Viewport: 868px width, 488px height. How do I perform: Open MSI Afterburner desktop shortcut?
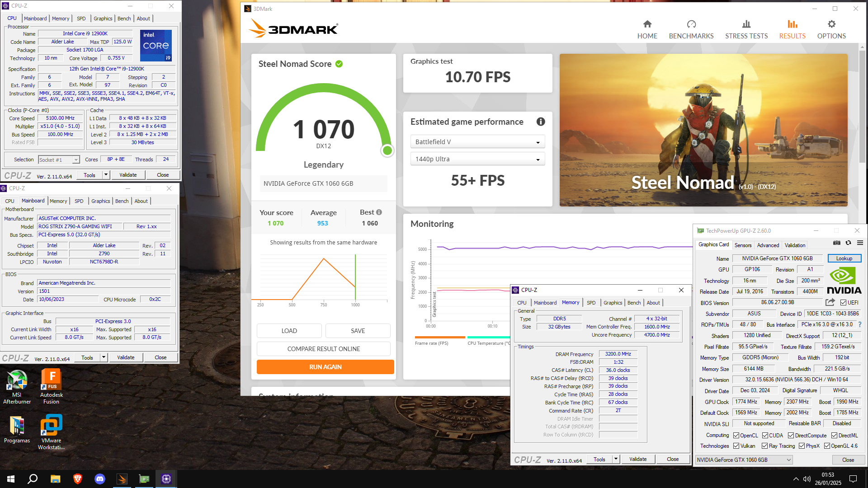(x=17, y=386)
